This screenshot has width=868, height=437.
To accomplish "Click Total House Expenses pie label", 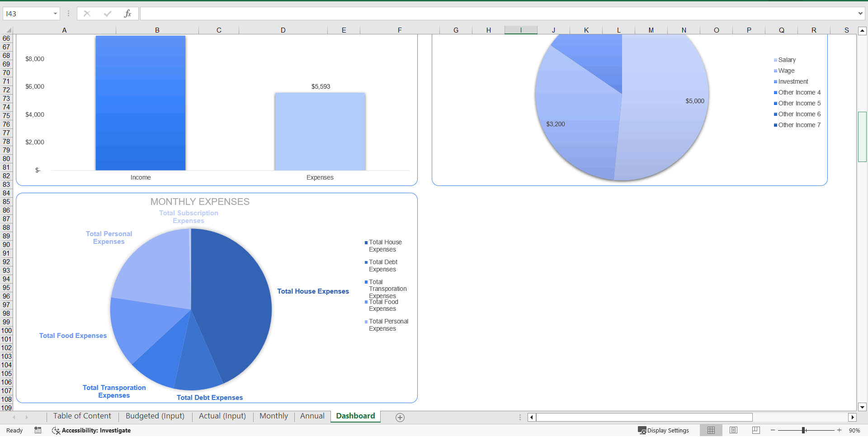I will [313, 291].
